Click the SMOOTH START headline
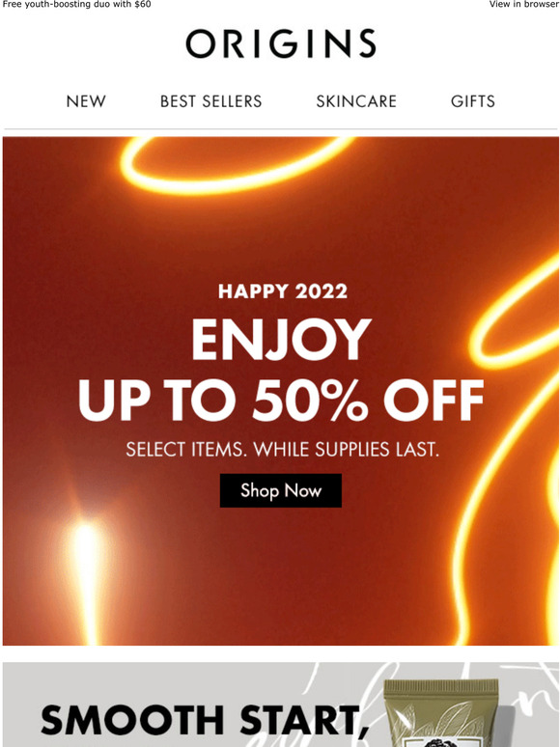 tap(206, 719)
